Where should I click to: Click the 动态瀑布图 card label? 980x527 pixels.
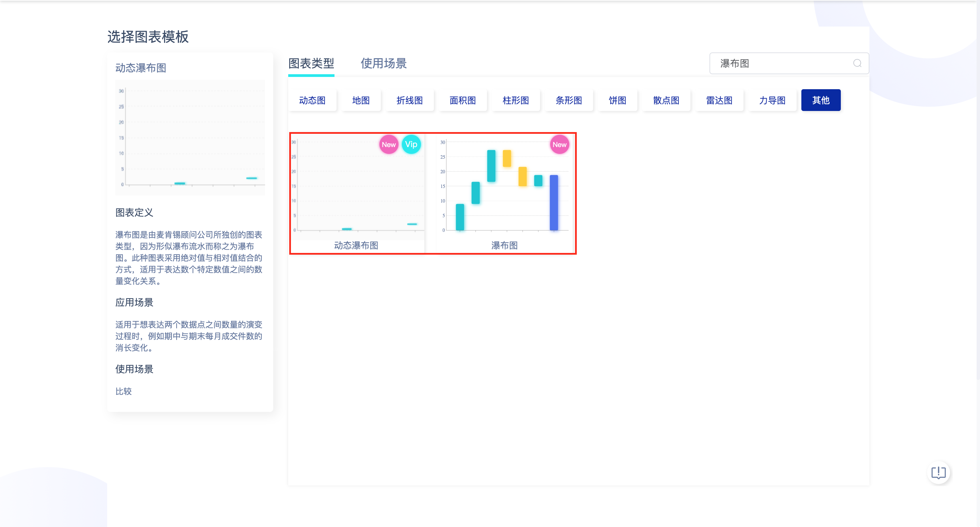pos(356,245)
